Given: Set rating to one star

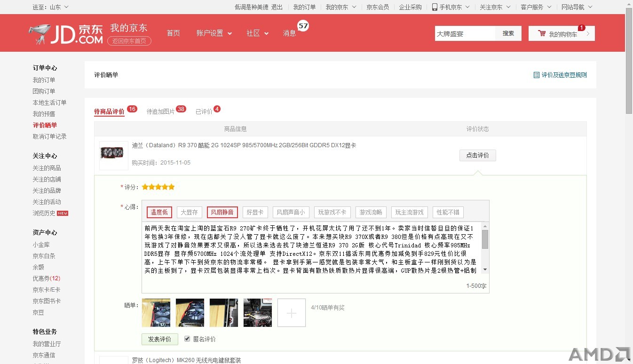Looking at the screenshot, I should [x=145, y=187].
